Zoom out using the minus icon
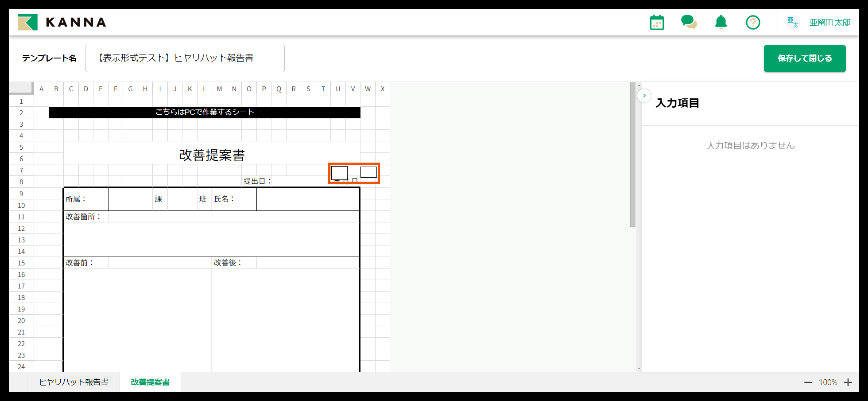Image resolution: width=868 pixels, height=401 pixels. point(808,382)
